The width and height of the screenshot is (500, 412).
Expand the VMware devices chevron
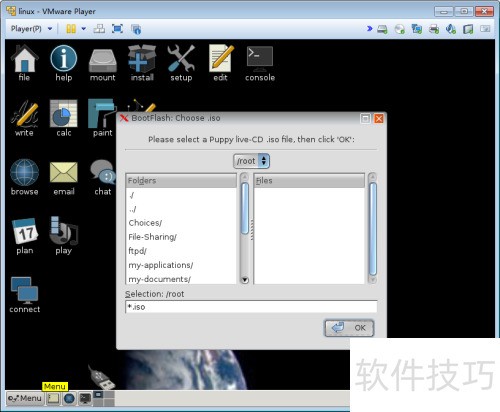369,29
